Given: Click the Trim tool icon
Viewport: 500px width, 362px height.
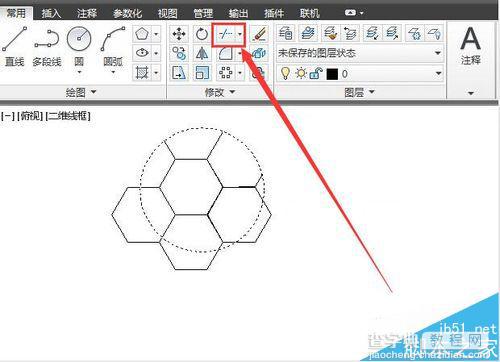Looking at the screenshot, I should (x=225, y=34).
